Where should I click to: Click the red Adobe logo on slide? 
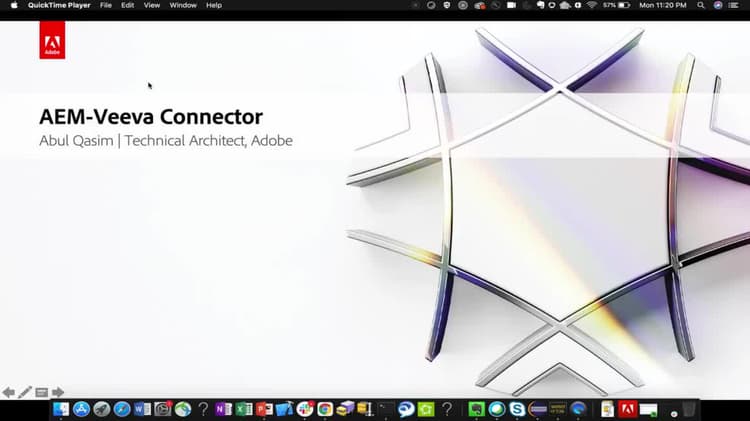[52, 40]
